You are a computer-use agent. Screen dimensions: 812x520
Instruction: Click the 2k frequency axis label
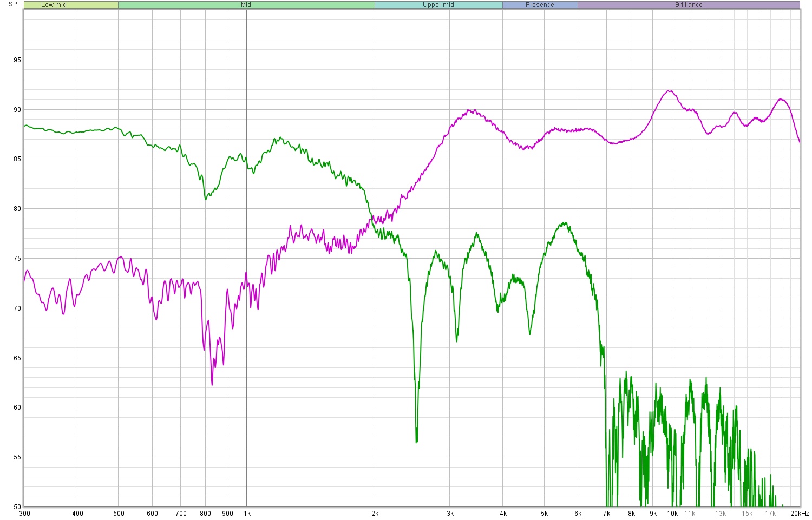pos(375,514)
